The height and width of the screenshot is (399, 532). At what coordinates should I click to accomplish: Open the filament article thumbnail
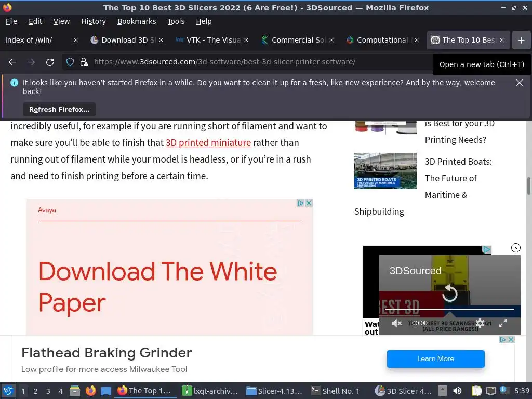(385, 128)
